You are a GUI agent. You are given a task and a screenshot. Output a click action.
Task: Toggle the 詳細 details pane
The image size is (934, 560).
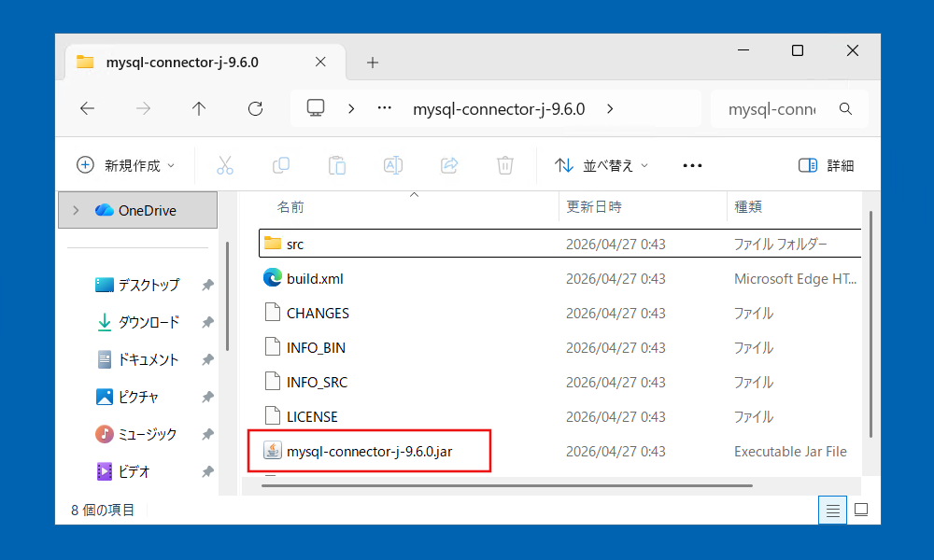click(827, 165)
